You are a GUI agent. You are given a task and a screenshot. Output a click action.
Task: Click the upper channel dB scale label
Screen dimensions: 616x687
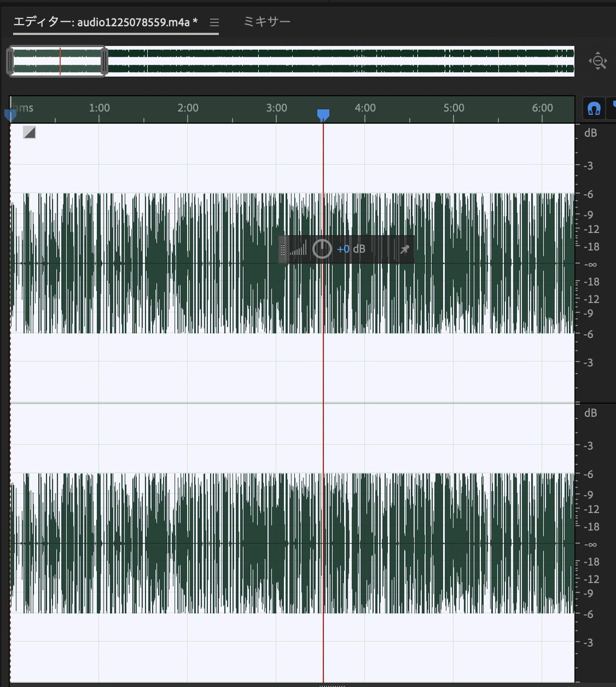click(591, 133)
